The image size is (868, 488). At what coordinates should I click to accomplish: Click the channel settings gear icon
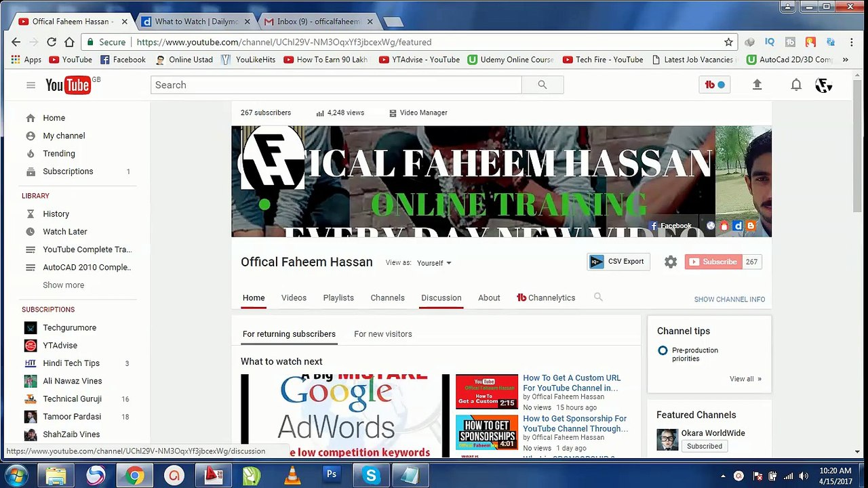pos(671,262)
